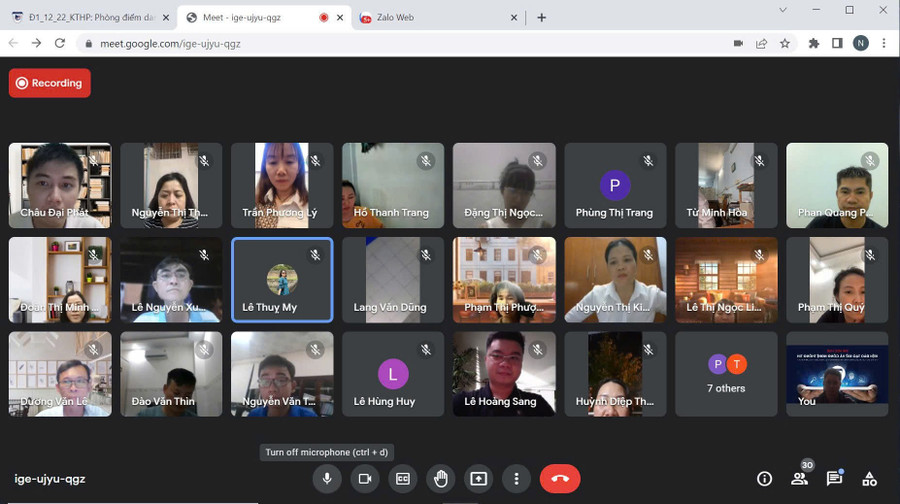Close the Meet browser tab
The width and height of the screenshot is (900, 504).
340,18
